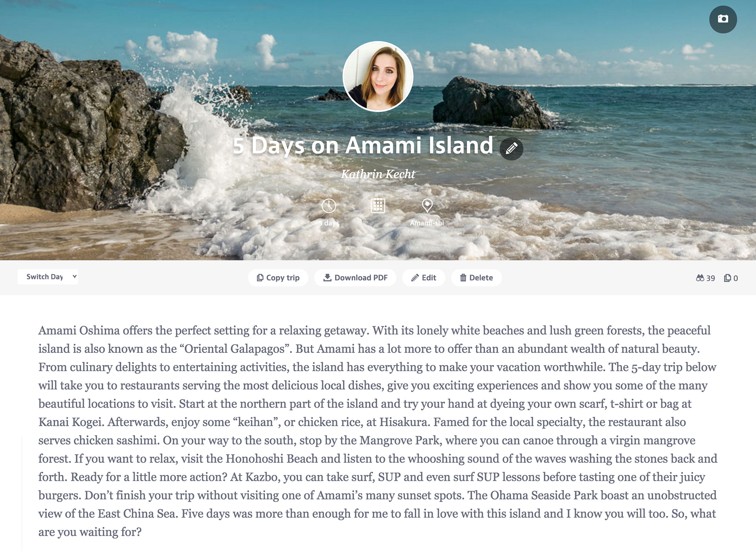The height and width of the screenshot is (551, 756).
Task: Click the Download PDF button
Action: (x=355, y=278)
